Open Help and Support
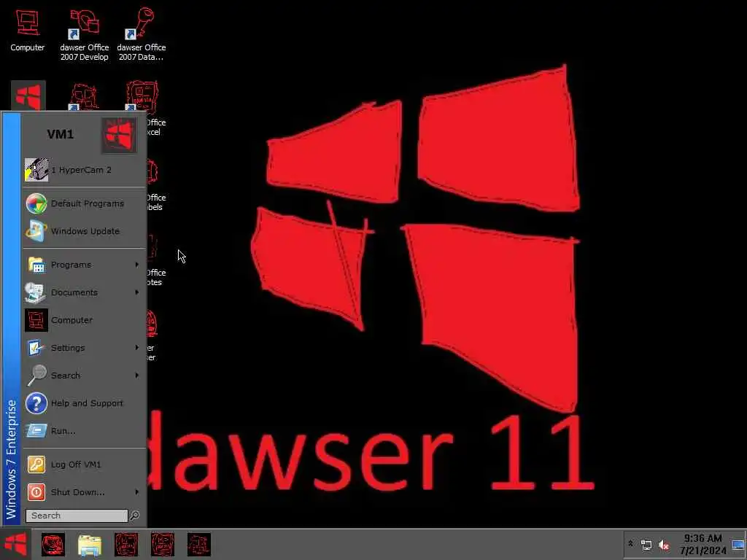 coord(84,402)
